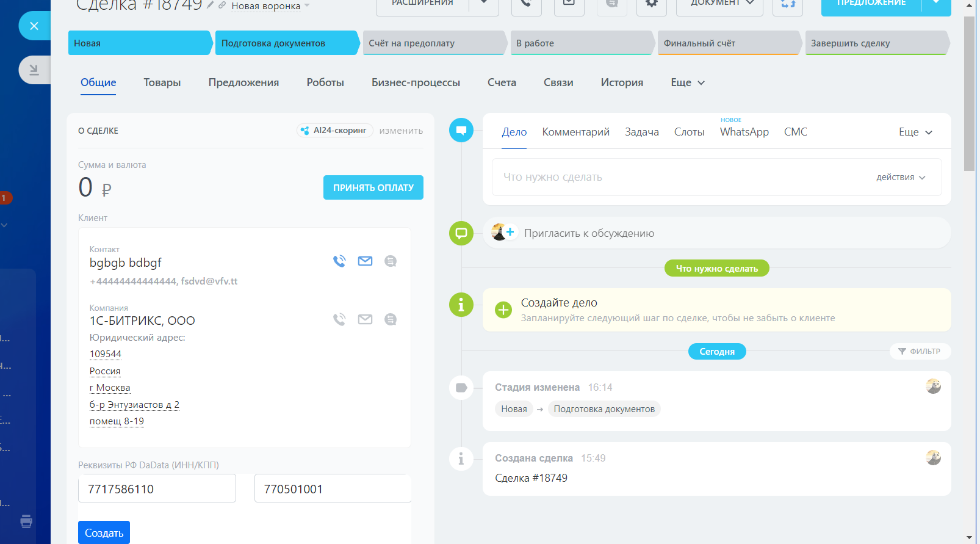Open the settings gear in the top toolbar
The width and height of the screenshot is (980, 544).
[652, 4]
